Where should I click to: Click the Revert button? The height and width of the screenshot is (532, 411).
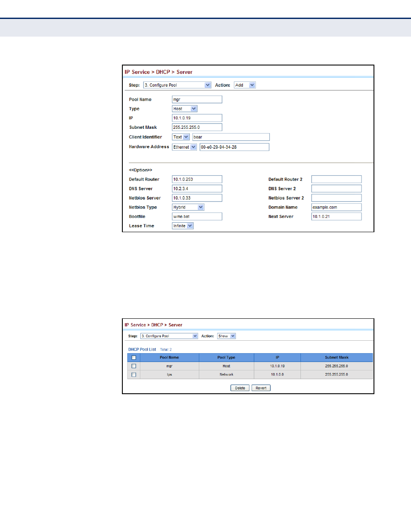[261, 388]
